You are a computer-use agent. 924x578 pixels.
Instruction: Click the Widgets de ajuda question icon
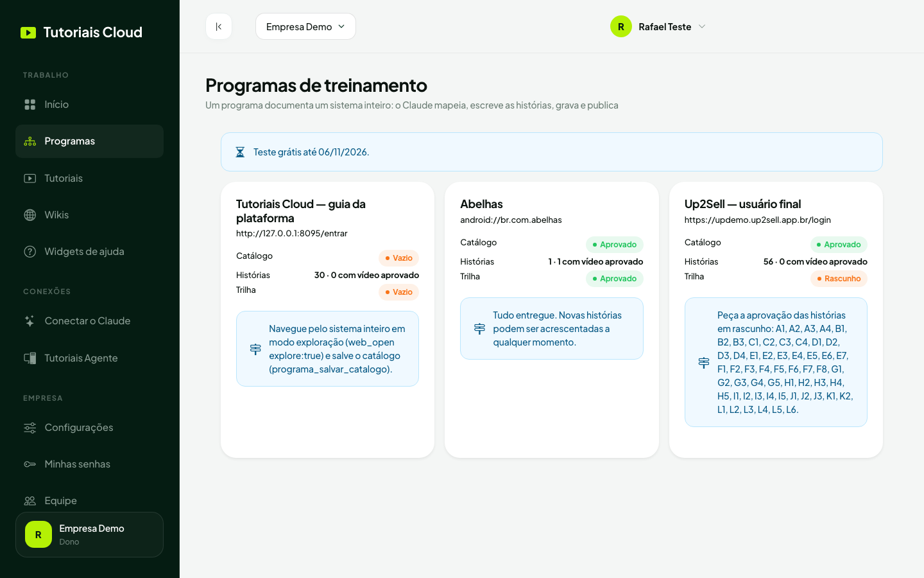[x=30, y=252]
